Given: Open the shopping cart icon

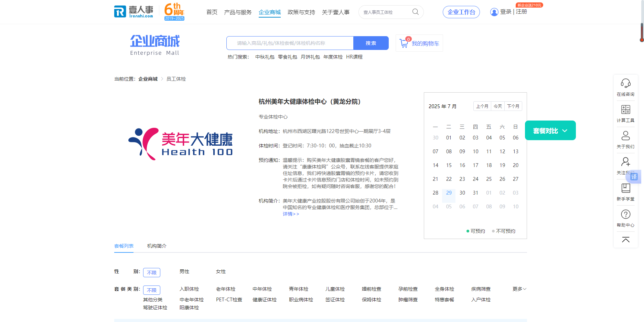Looking at the screenshot, I should pos(404,43).
